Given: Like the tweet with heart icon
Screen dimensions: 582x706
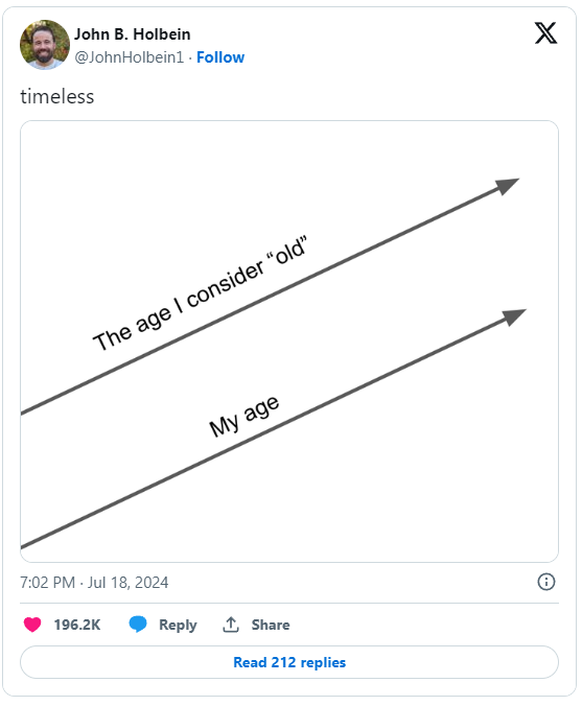Looking at the screenshot, I should click(x=32, y=625).
